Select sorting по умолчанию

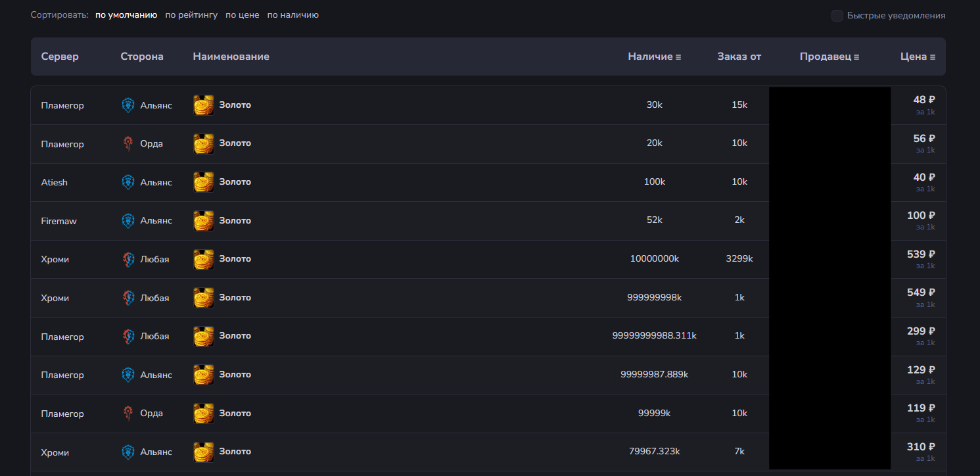tap(126, 15)
